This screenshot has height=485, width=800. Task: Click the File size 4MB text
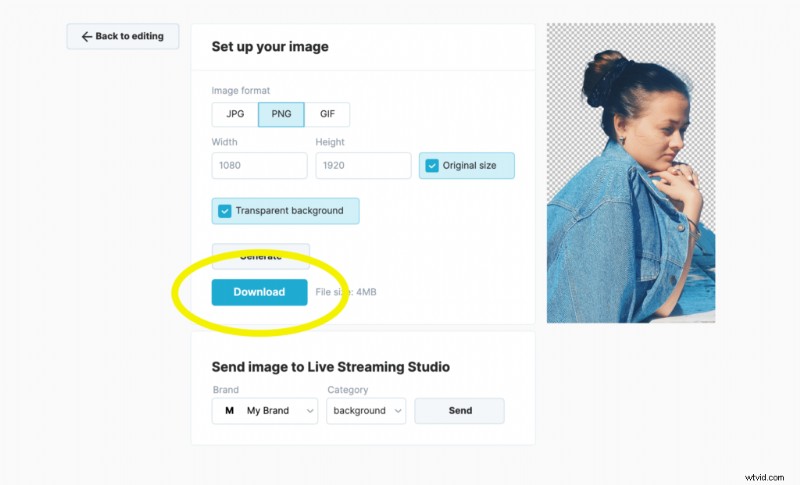click(x=346, y=292)
